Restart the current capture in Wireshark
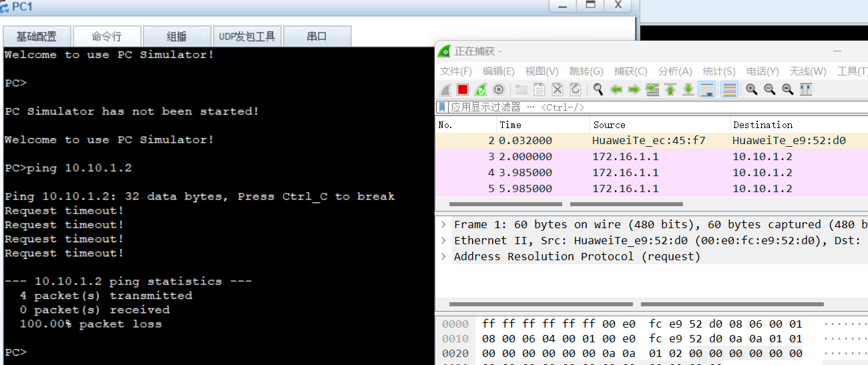This screenshot has width=868, height=365. pyautogui.click(x=481, y=89)
